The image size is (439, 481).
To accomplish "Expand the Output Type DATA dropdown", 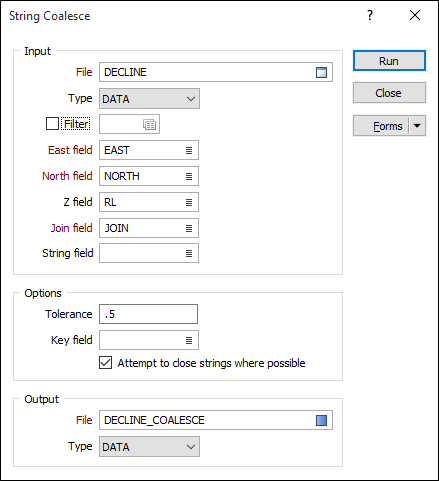I will 149,447.
